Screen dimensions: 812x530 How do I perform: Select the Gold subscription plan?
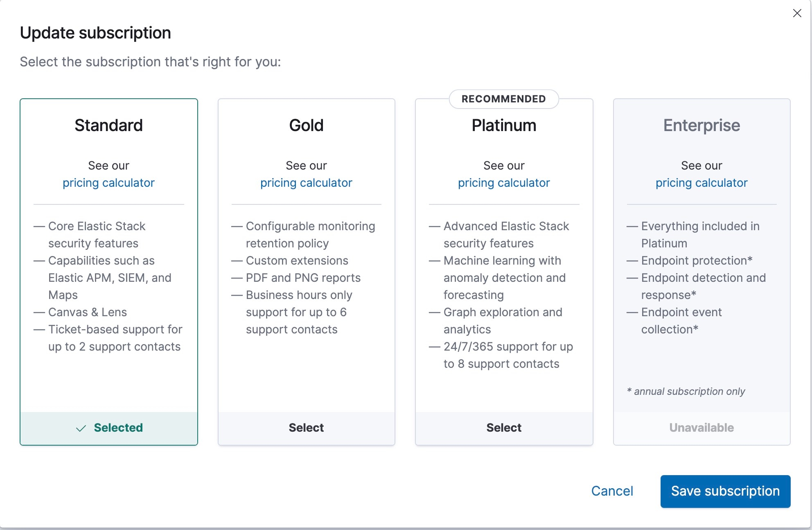[x=306, y=428]
